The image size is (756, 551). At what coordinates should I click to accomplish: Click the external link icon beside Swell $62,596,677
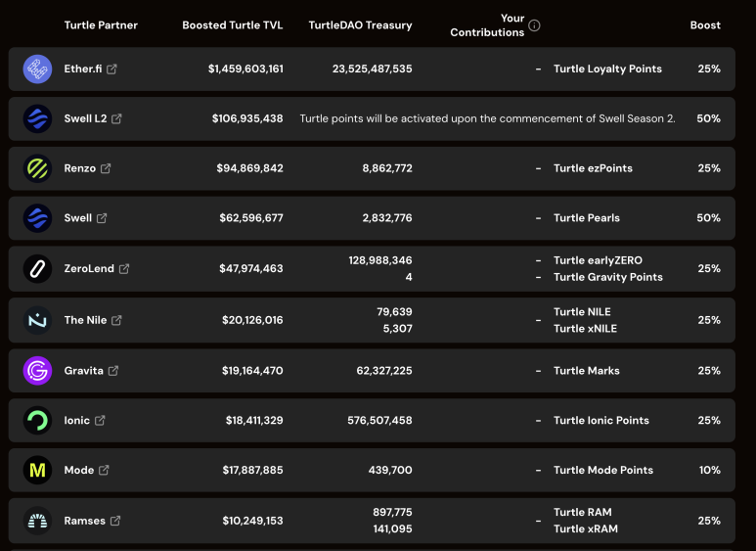click(102, 218)
